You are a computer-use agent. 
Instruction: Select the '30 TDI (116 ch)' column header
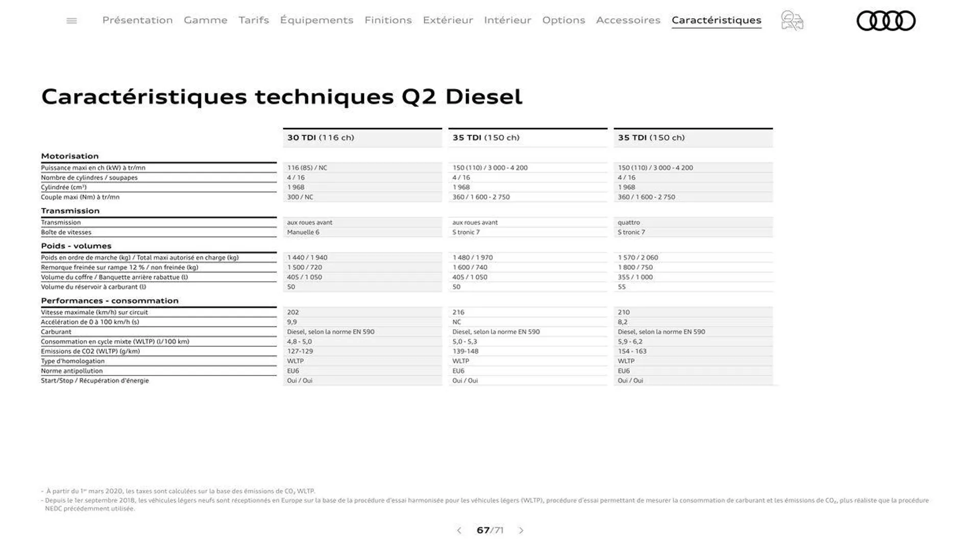tap(362, 138)
